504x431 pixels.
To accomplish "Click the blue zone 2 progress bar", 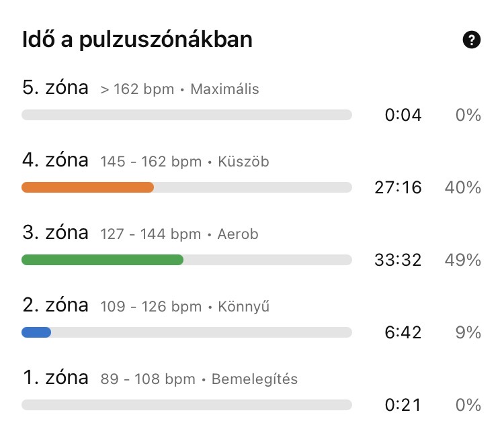I will coord(37,332).
